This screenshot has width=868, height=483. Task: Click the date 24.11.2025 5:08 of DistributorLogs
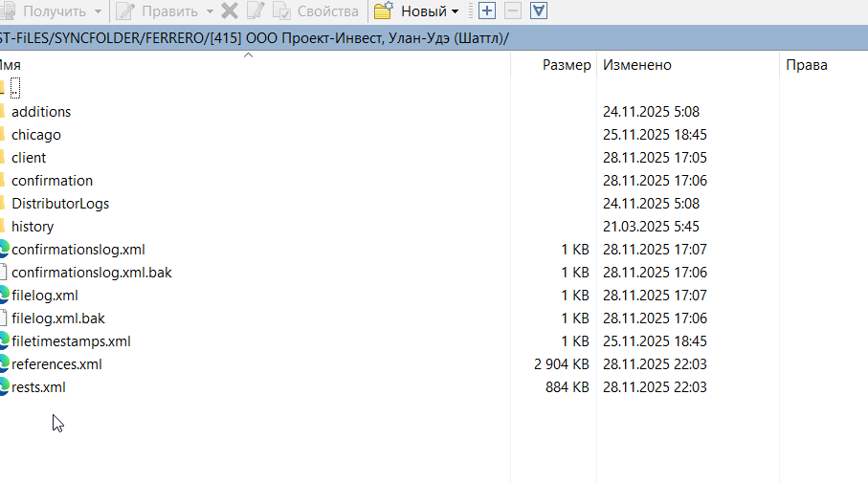tap(651, 204)
